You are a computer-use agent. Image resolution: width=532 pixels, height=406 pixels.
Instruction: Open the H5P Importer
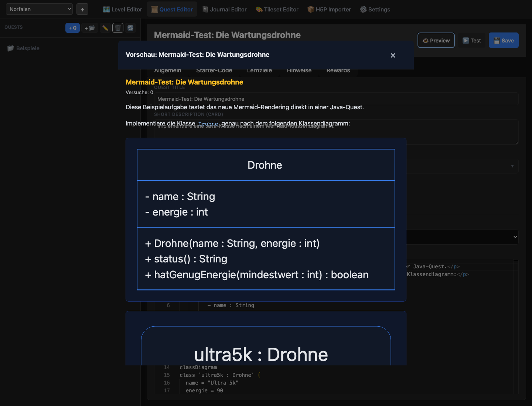click(x=329, y=10)
